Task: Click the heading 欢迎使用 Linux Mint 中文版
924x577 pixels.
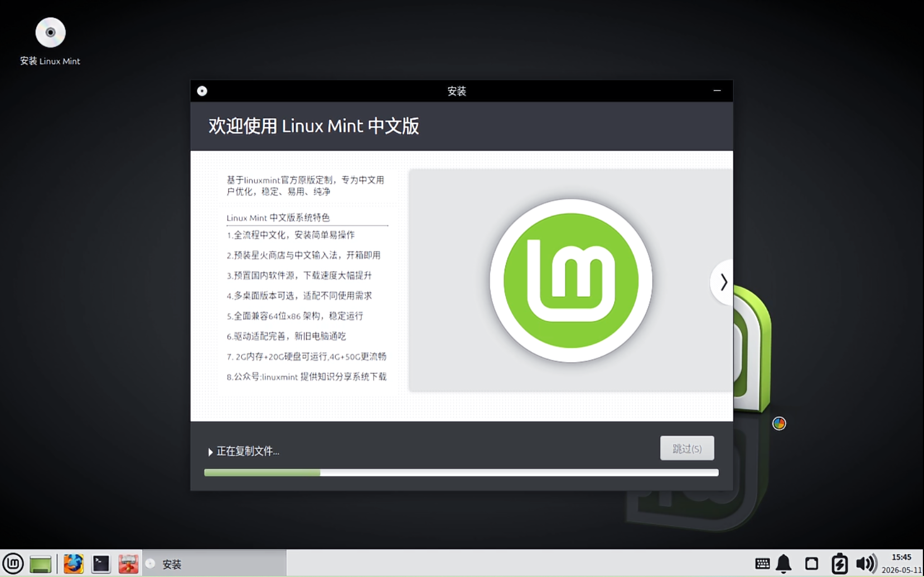Action: click(313, 126)
